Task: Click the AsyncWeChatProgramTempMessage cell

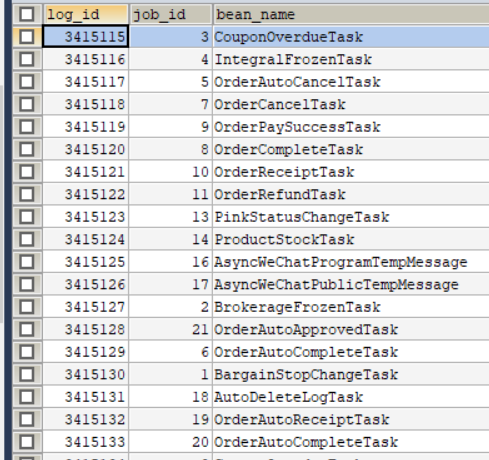Action: [351, 262]
